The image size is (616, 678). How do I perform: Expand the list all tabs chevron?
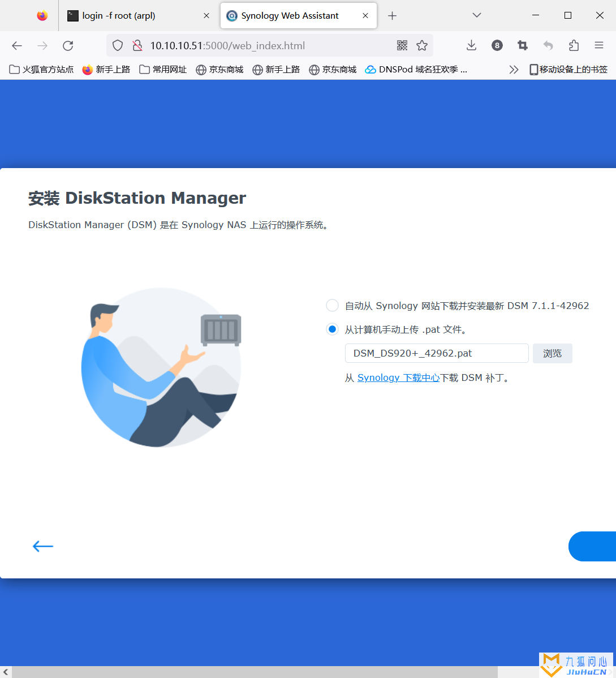[x=476, y=16]
